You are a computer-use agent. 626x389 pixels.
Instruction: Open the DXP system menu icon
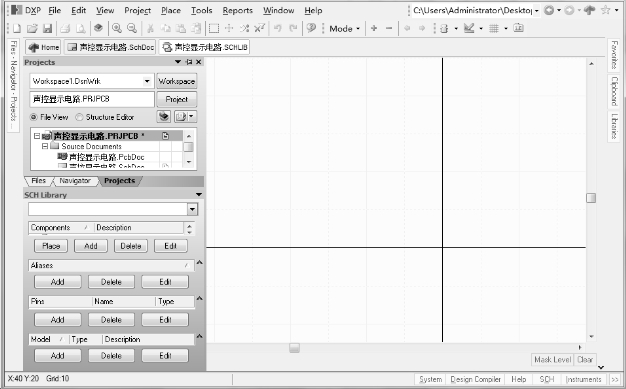(x=16, y=10)
